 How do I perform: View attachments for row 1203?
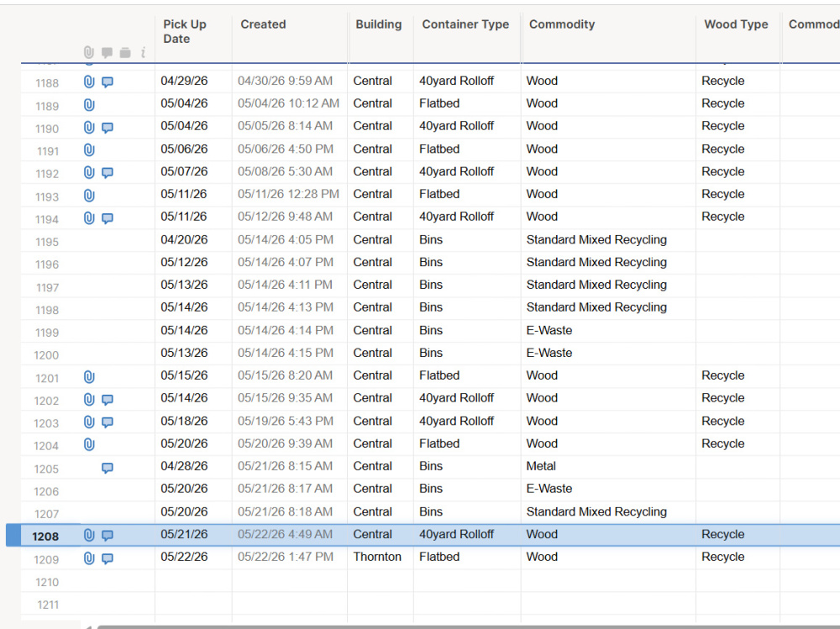click(x=89, y=422)
